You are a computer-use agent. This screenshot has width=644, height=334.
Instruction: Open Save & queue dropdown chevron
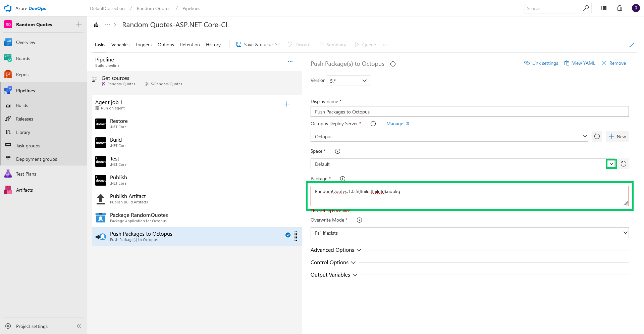pyautogui.click(x=277, y=45)
